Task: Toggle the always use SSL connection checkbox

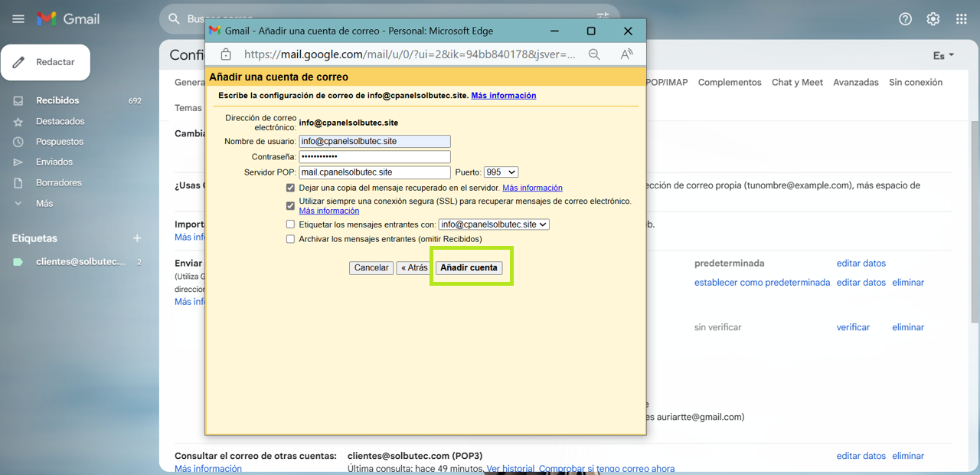Action: (x=290, y=205)
